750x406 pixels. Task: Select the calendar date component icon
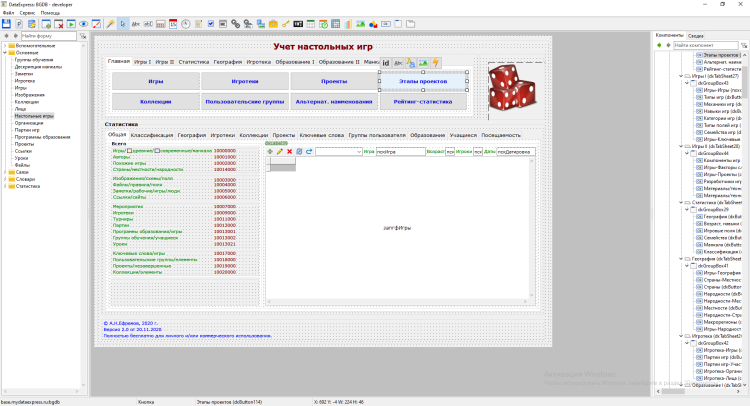point(173,24)
